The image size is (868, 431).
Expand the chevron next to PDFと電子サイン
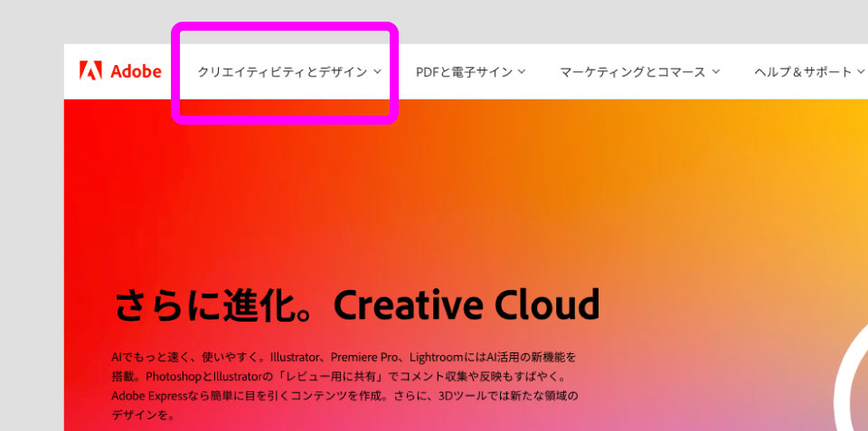[x=521, y=71]
